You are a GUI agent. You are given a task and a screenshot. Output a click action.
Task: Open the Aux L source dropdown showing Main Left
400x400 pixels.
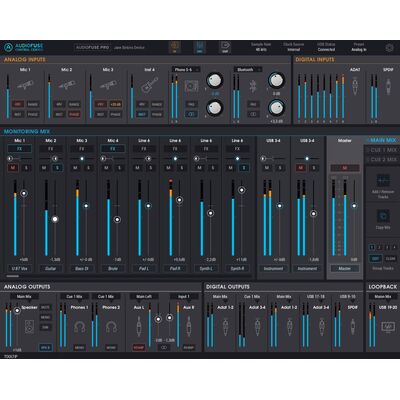pyautogui.click(x=144, y=296)
